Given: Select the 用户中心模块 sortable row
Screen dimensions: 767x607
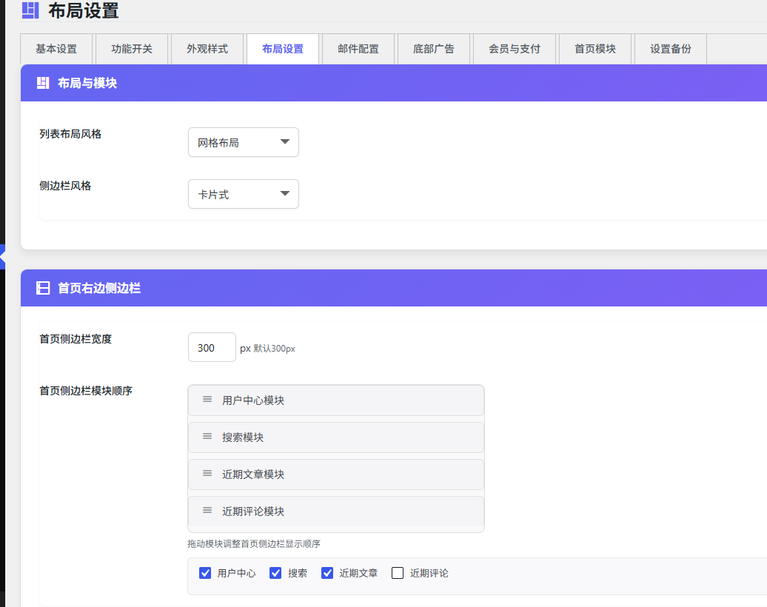Looking at the screenshot, I should [336, 400].
